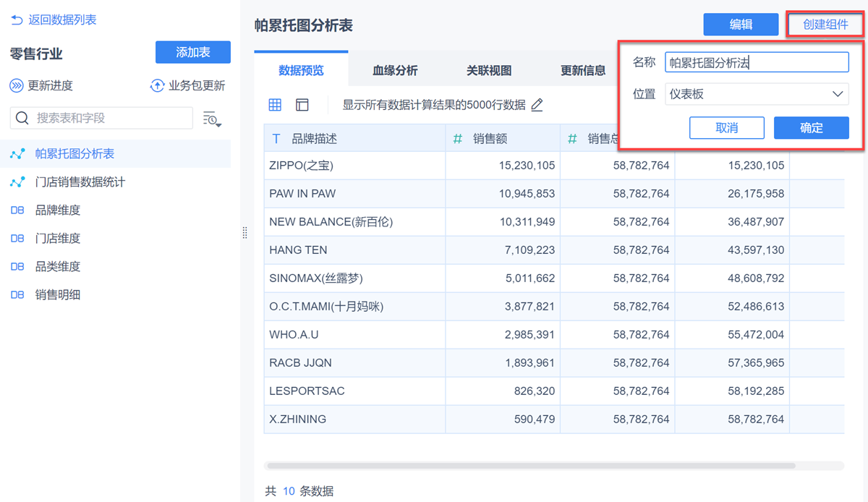This screenshot has width=868, height=502.
Task: Switch to the 血缘分析 tab
Action: (x=395, y=70)
